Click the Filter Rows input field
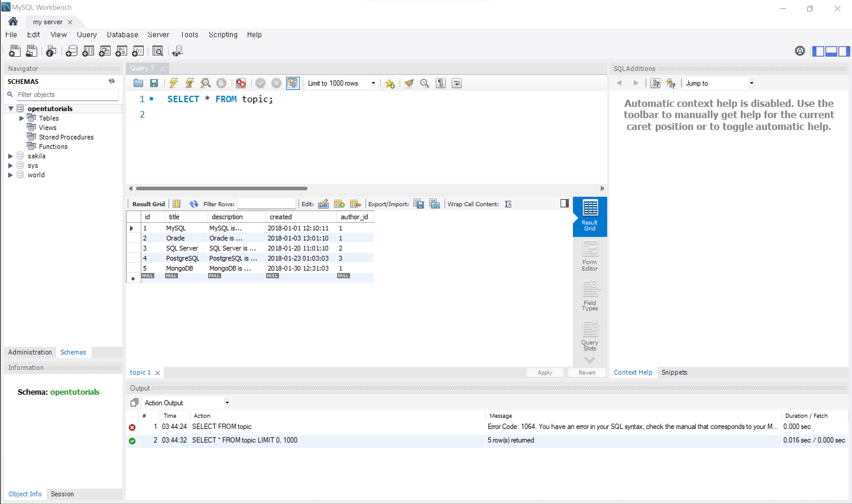 click(x=266, y=204)
